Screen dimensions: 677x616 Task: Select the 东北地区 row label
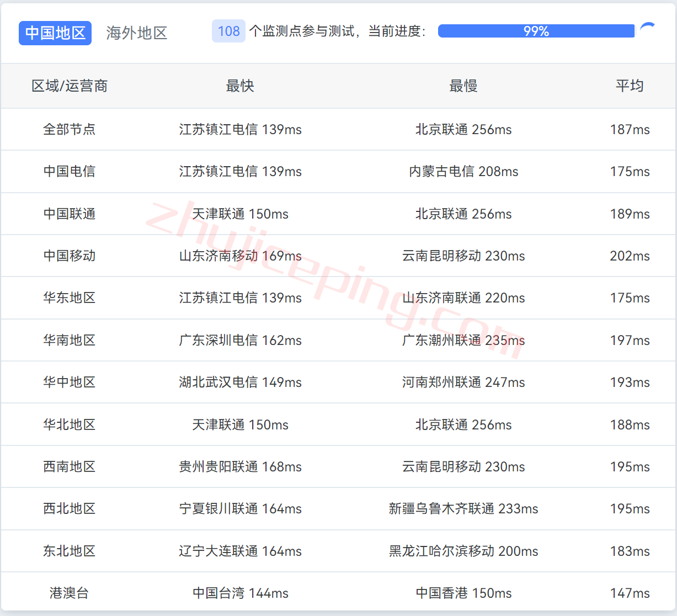[70, 551]
